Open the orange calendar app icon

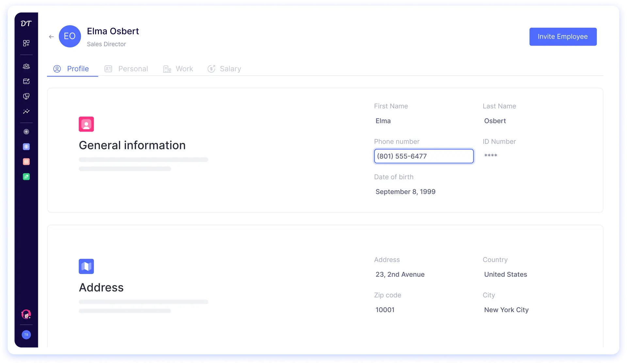point(26,162)
